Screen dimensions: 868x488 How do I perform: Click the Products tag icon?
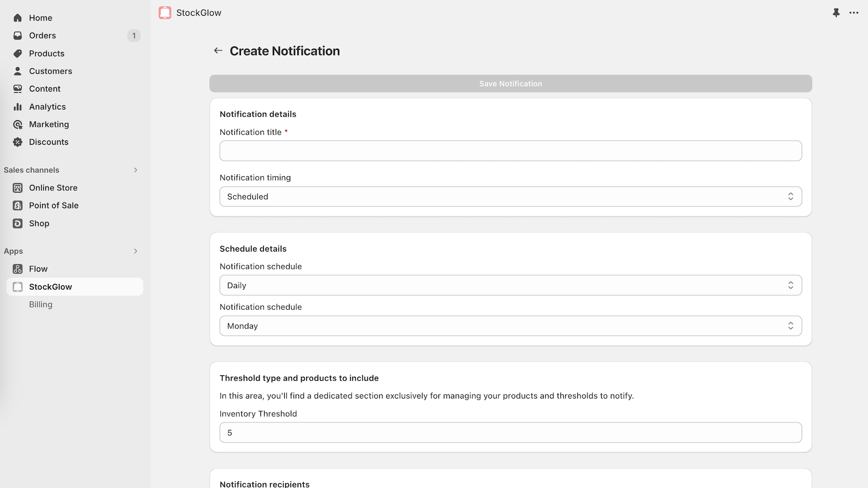click(18, 53)
